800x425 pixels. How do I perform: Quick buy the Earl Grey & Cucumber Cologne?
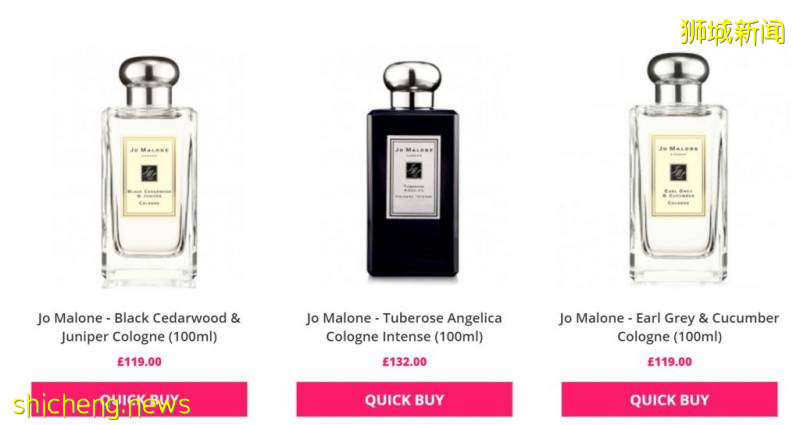(669, 399)
